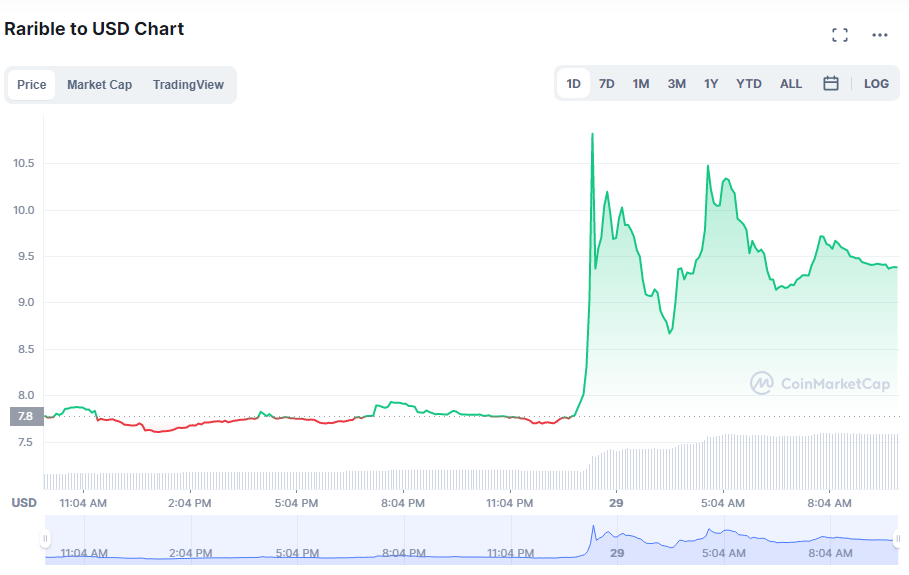Open the calendar date range picker
The image size is (909, 575).
831,83
